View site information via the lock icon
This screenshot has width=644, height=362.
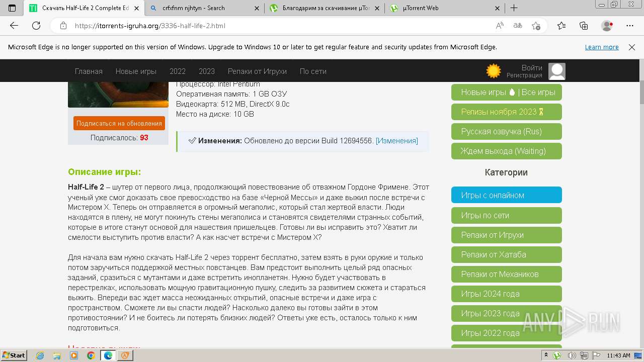63,26
